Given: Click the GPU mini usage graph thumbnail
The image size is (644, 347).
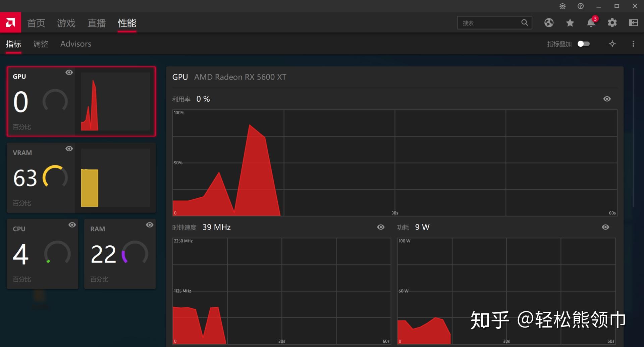Looking at the screenshot, I should (x=115, y=101).
